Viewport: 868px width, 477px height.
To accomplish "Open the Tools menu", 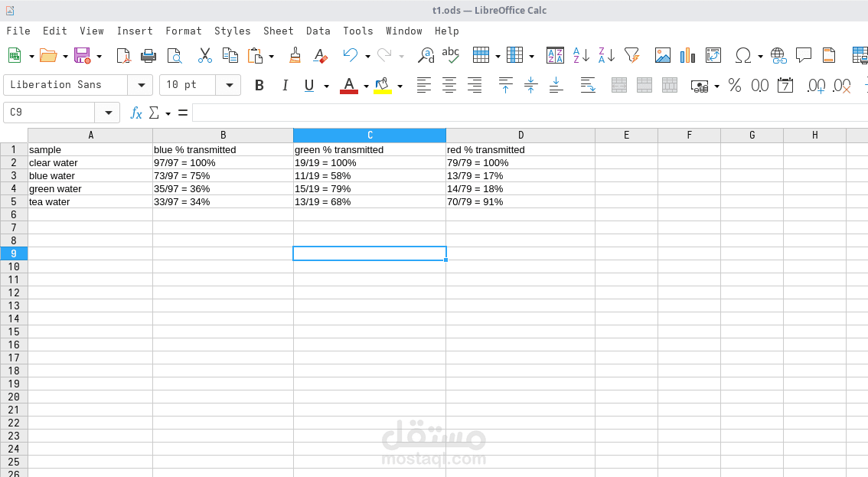I will pos(358,31).
